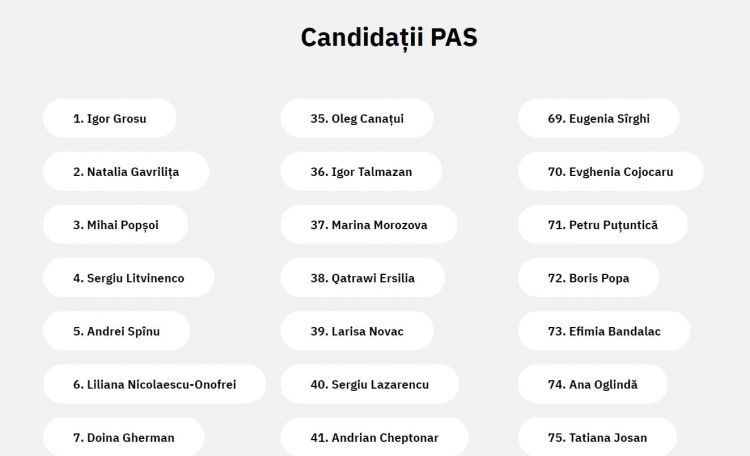
Task: Open candidate 71 Petru Puțuntică
Action: point(603,224)
